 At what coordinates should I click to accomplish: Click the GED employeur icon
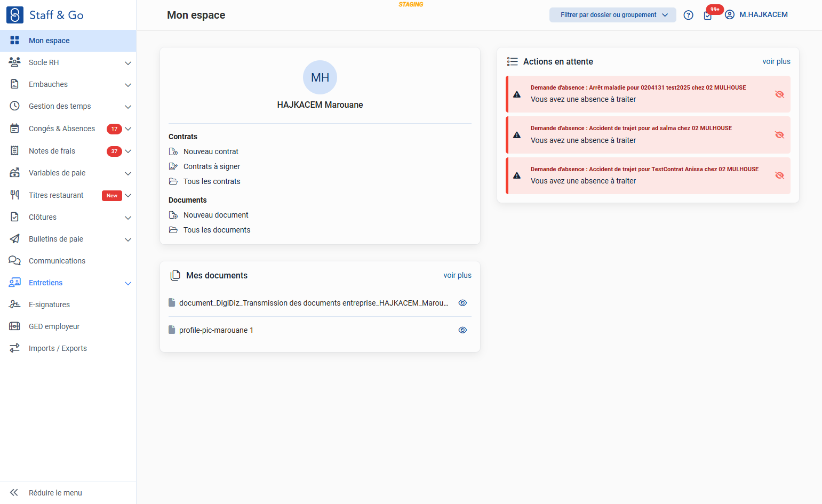point(15,326)
